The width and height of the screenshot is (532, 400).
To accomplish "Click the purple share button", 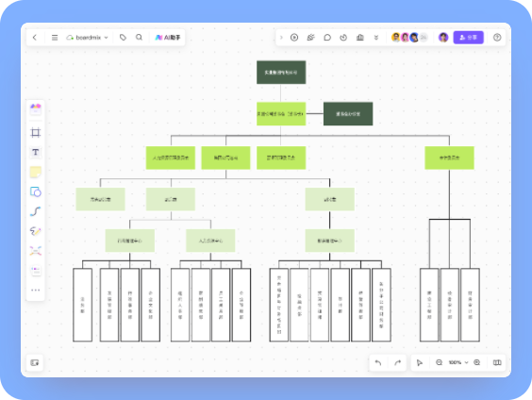I will tap(468, 38).
